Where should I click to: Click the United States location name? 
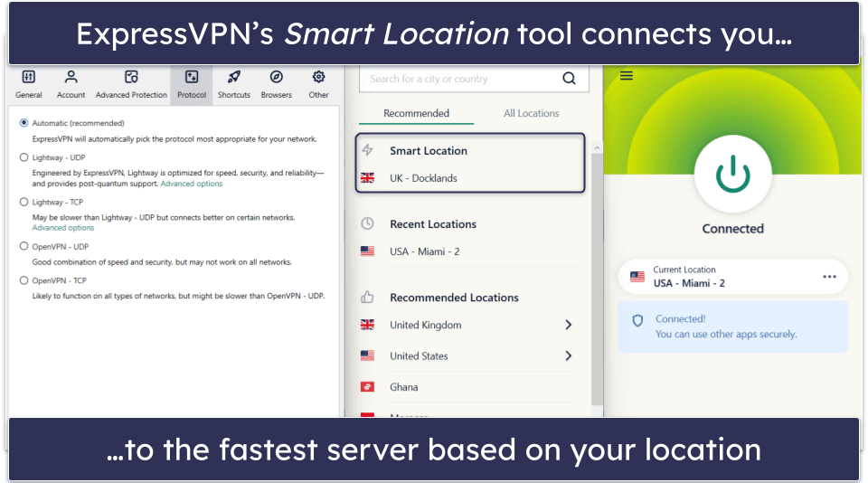pos(419,356)
